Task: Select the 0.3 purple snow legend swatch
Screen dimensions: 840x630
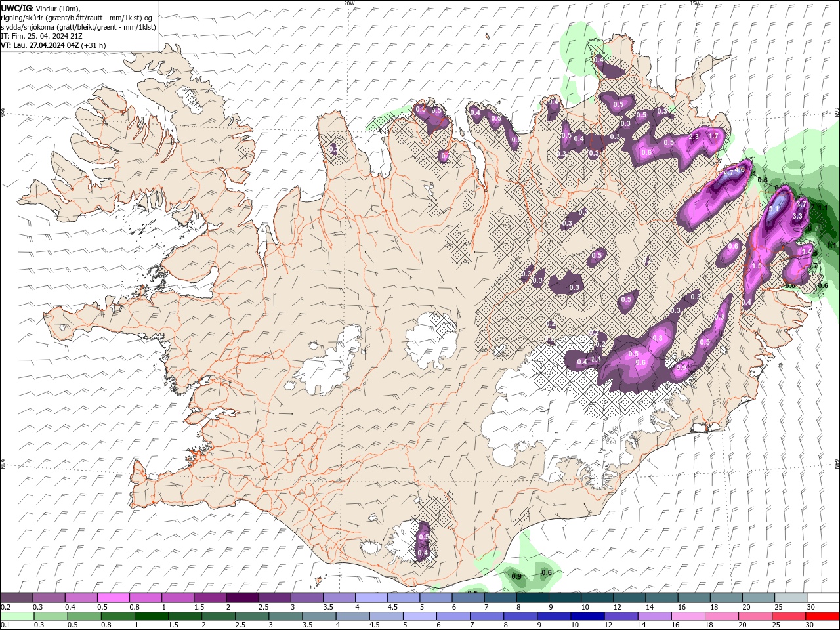Action: tap(49, 598)
